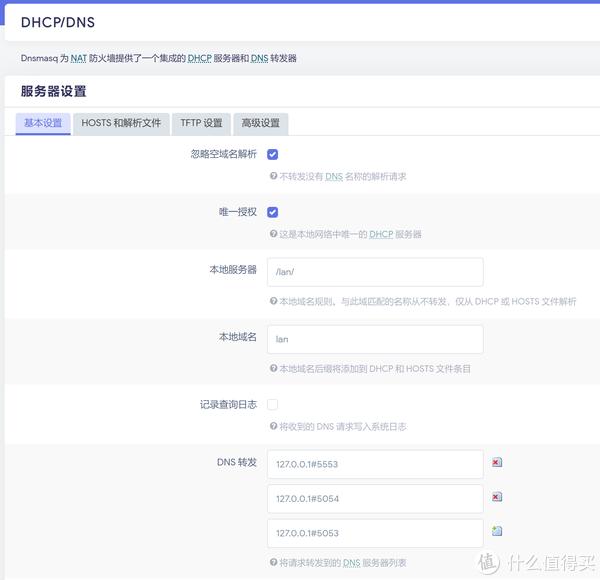
Task: Click help icon under 唯一授权
Action: tap(273, 234)
